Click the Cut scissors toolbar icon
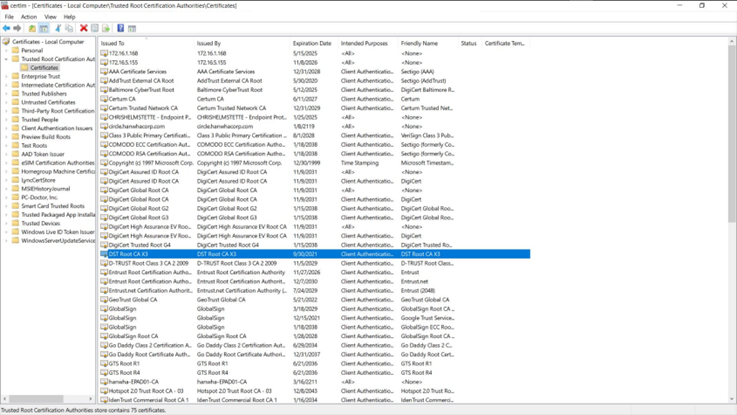 [x=58, y=28]
